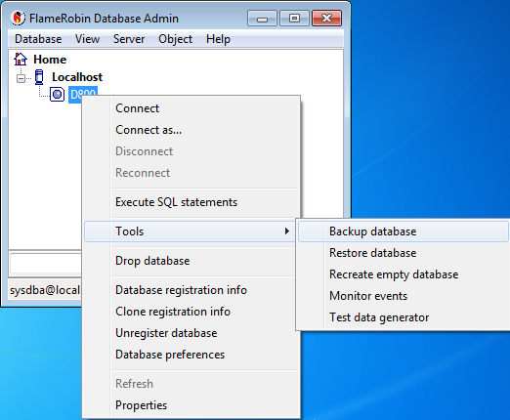Click the FlameRobin title bar app icon
Image resolution: width=510 pixels, height=420 pixels.
(18, 18)
